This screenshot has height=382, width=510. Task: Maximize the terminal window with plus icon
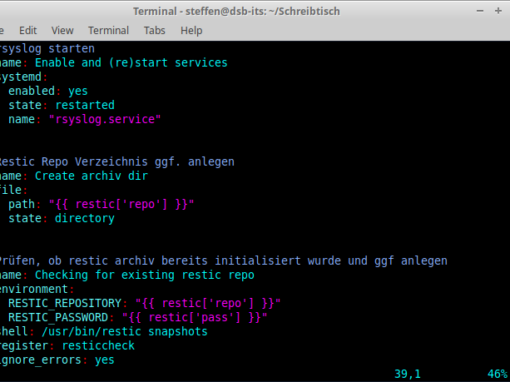tap(498, 11)
